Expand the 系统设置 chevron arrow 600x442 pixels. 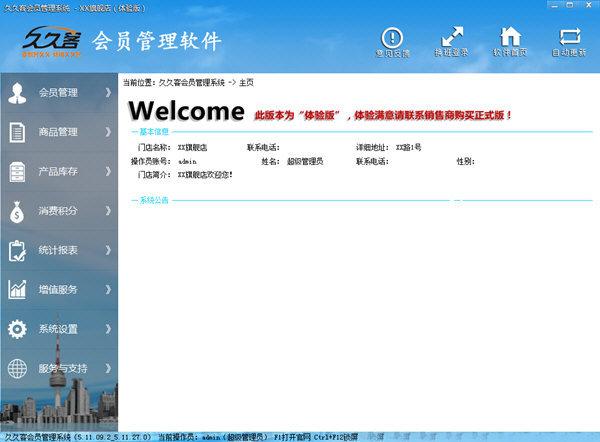pos(108,329)
